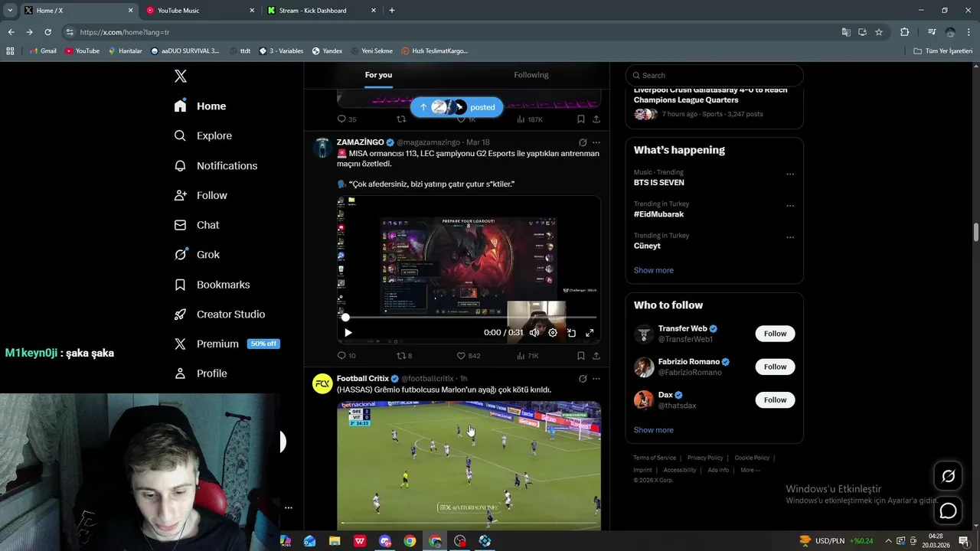This screenshot has height=551, width=980.
Task: Open Grok from sidebar
Action: [x=197, y=255]
